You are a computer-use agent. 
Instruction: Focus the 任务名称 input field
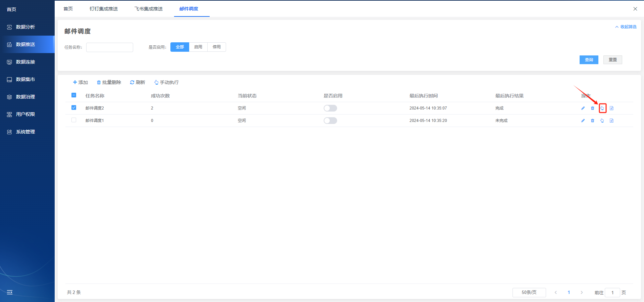point(110,47)
